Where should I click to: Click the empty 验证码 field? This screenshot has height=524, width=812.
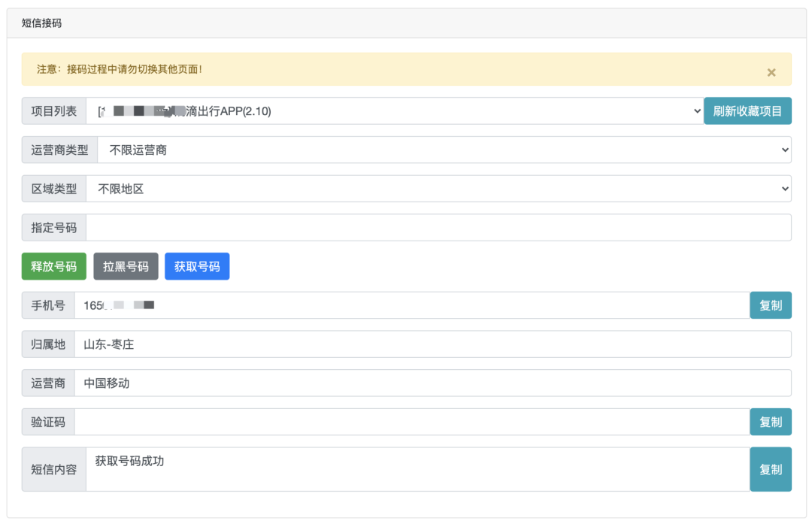(x=412, y=422)
